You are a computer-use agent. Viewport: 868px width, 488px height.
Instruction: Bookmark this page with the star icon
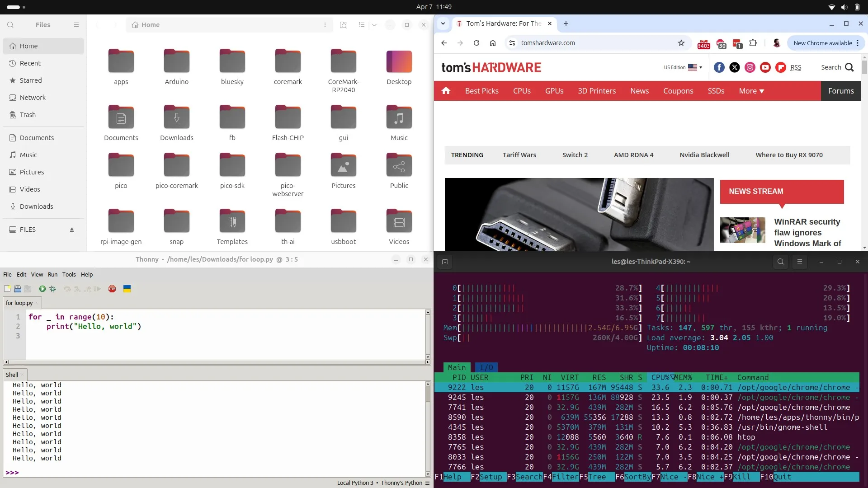[681, 43]
